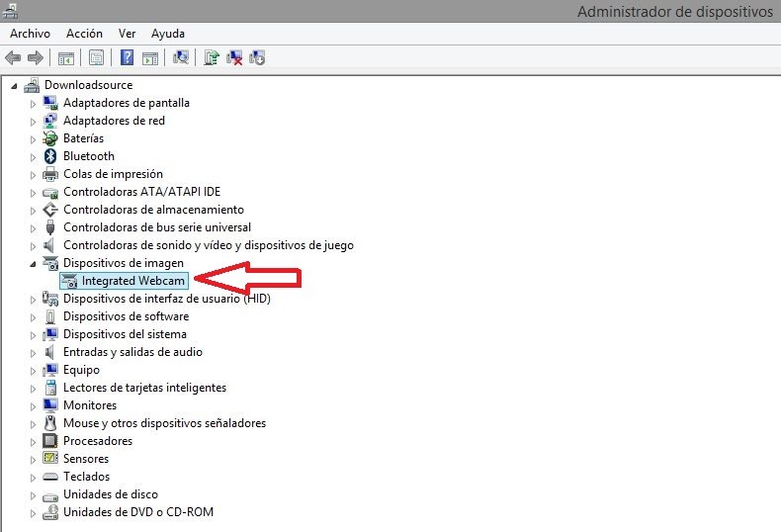
Task: Go back with the left arrow toolbar icon
Action: pyautogui.click(x=13, y=57)
